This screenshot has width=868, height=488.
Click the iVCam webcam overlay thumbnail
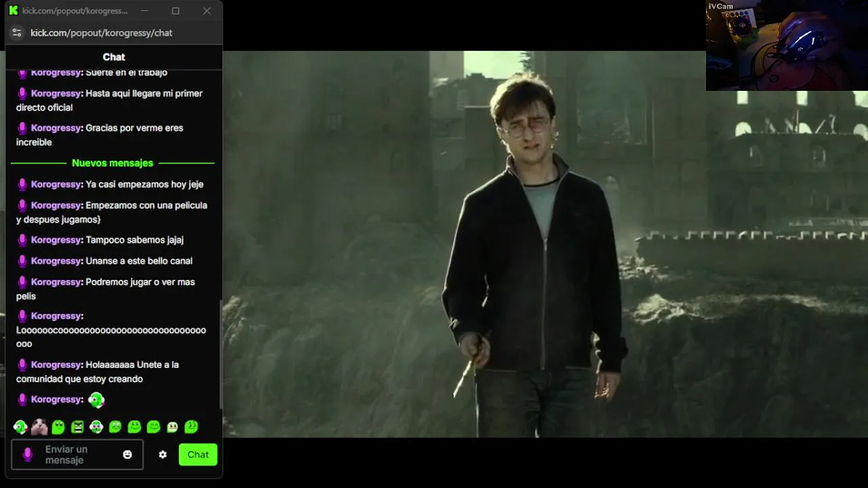pos(787,45)
